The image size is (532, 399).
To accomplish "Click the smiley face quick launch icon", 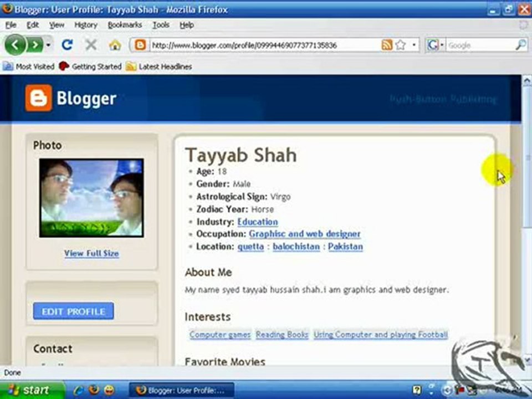I will (109, 390).
